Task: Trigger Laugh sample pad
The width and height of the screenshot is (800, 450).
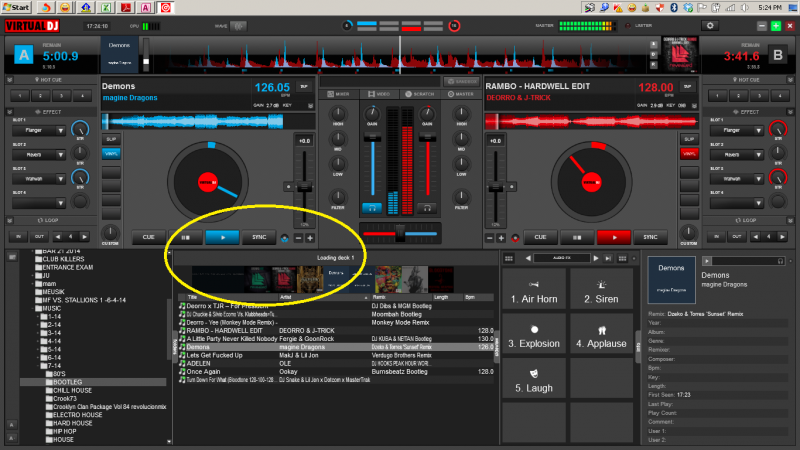Action: pyautogui.click(x=534, y=378)
